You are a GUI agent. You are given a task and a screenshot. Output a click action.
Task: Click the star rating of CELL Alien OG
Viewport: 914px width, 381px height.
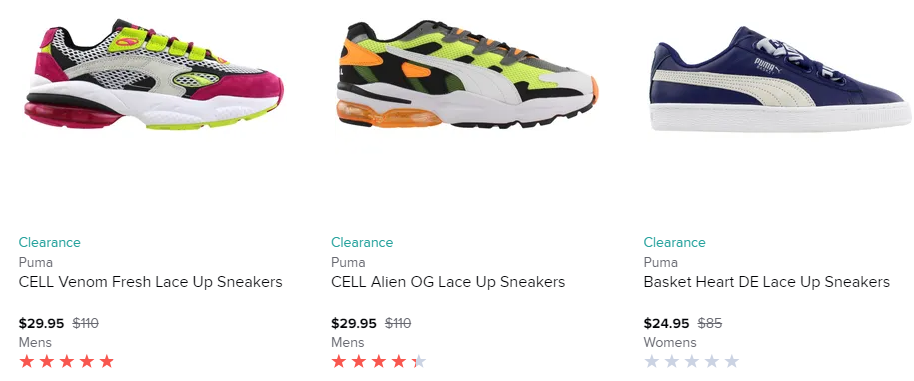coord(379,362)
